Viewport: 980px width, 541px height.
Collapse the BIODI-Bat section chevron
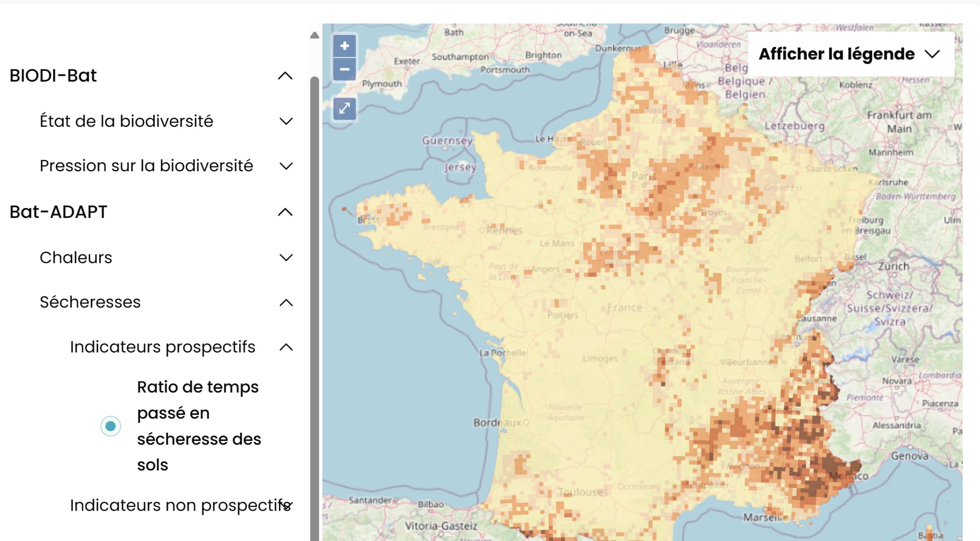click(285, 76)
